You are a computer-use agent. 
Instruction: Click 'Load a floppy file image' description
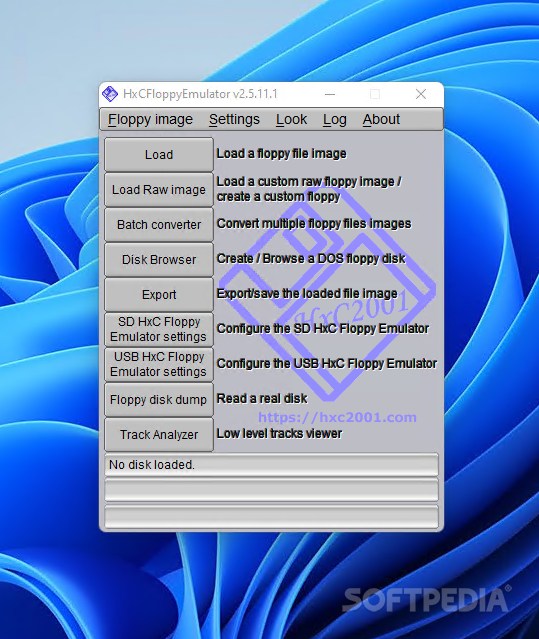click(281, 154)
